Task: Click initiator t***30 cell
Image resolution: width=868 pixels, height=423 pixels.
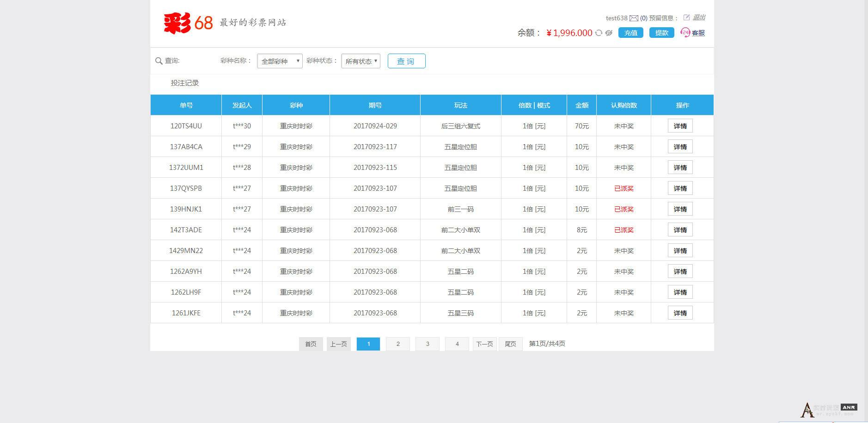Action: [x=242, y=126]
